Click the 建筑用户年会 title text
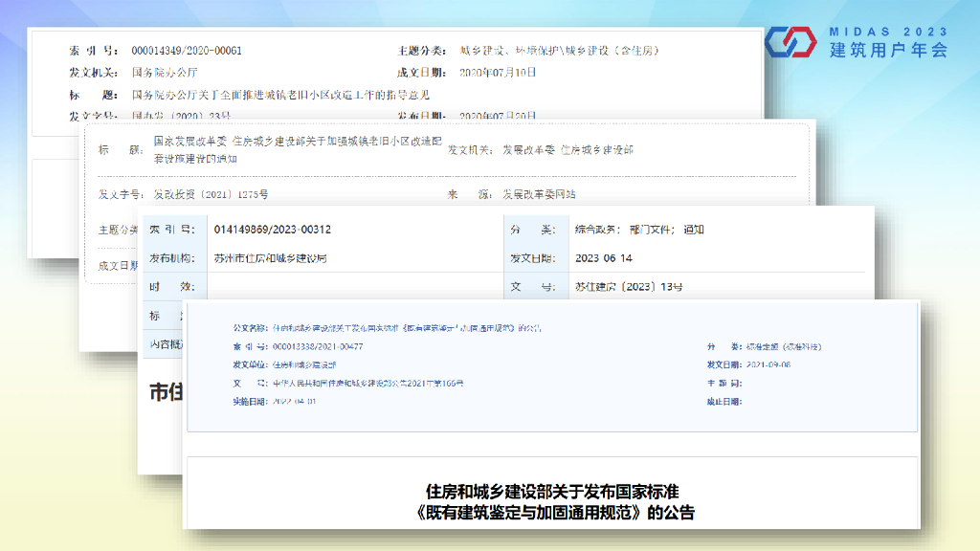The image size is (980, 551). [x=888, y=51]
